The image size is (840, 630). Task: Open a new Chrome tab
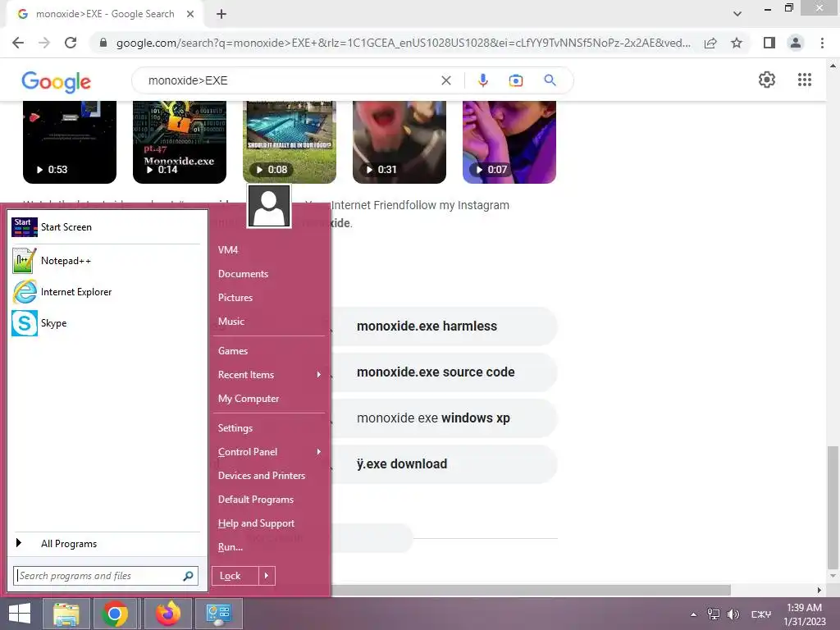221,15
